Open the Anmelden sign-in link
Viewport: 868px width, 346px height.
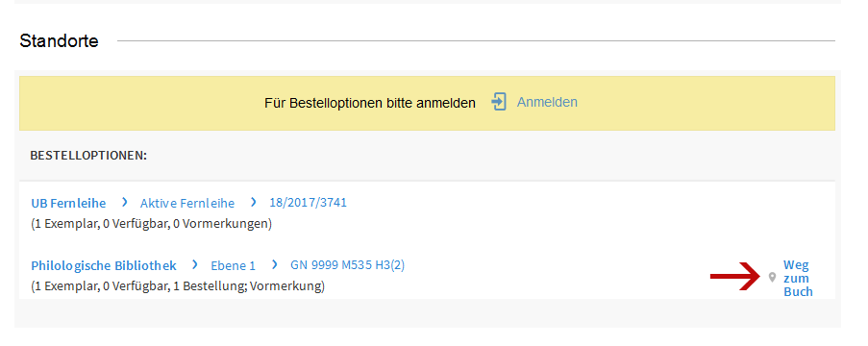pyautogui.click(x=547, y=103)
